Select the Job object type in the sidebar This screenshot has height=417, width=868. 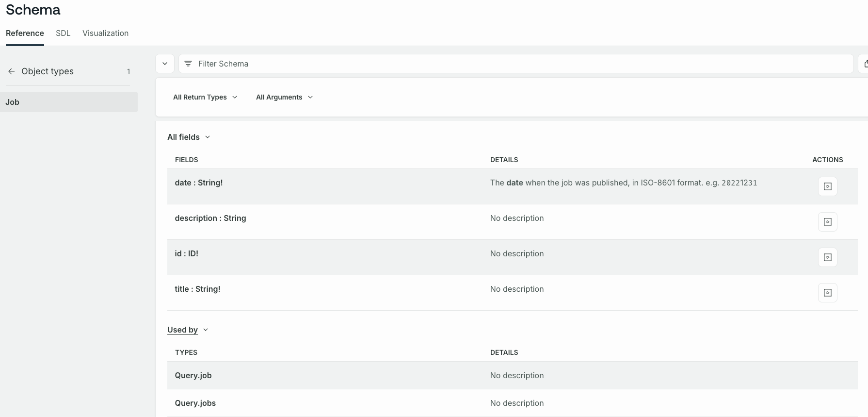(68, 102)
